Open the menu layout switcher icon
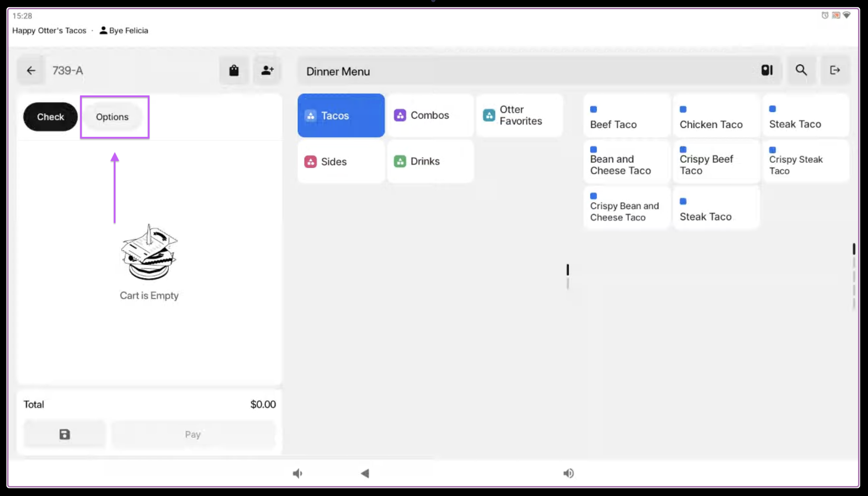The image size is (868, 496). (767, 70)
